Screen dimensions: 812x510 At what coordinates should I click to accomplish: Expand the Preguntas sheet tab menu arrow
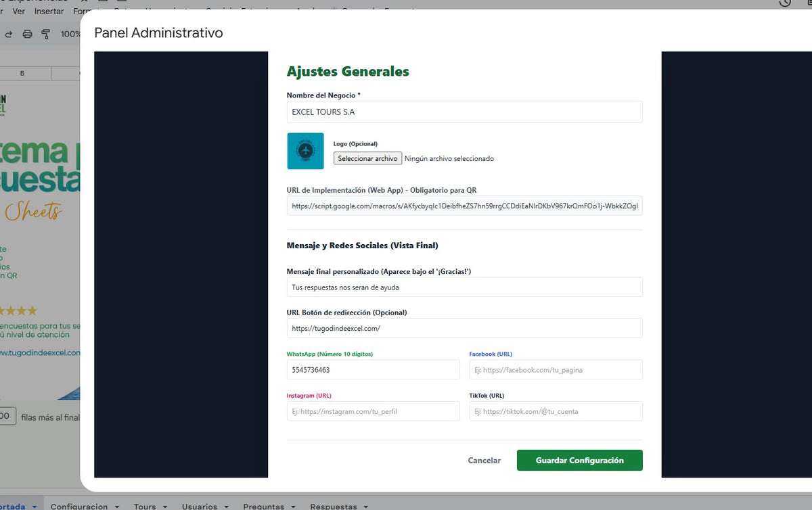pyautogui.click(x=293, y=506)
